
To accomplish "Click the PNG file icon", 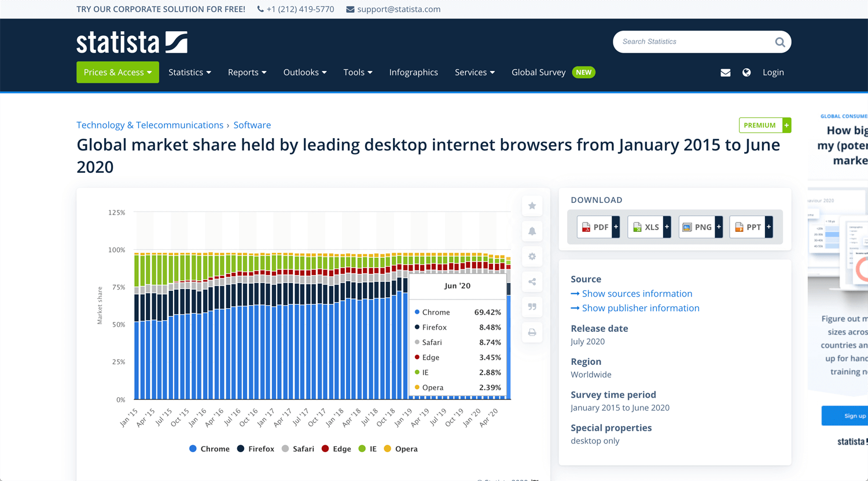I will pyautogui.click(x=687, y=227).
